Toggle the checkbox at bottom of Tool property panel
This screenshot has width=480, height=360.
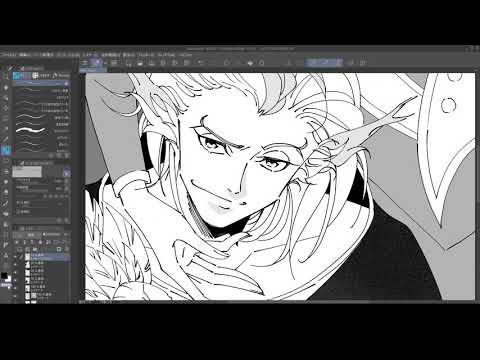point(18,211)
